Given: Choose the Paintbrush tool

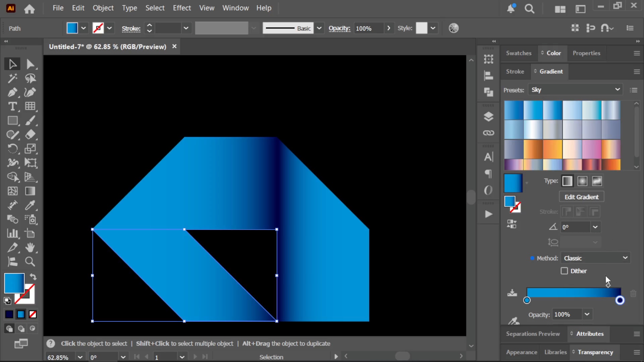Looking at the screenshot, I should tap(30, 120).
